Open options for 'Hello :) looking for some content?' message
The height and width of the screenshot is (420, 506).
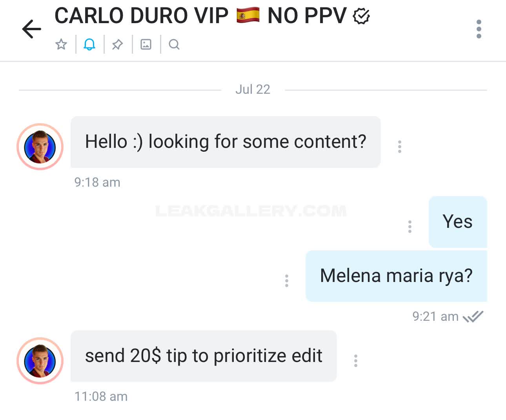click(x=399, y=147)
